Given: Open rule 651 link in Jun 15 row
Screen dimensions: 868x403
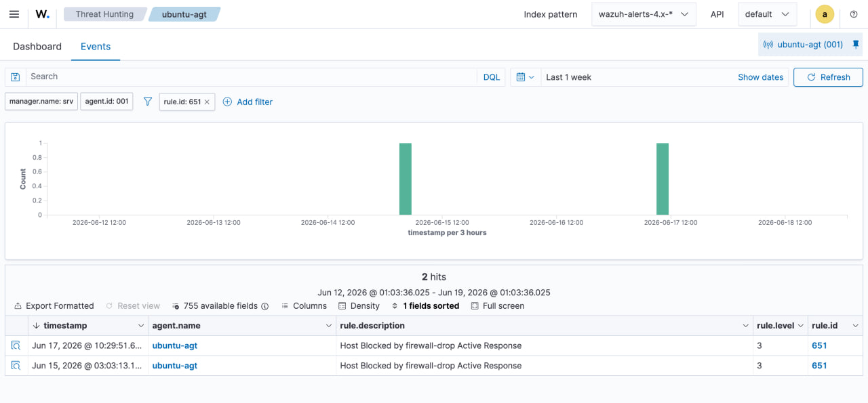Looking at the screenshot, I should [x=819, y=366].
